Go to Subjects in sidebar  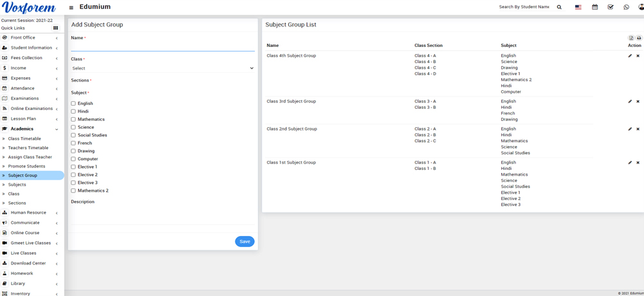(17, 185)
